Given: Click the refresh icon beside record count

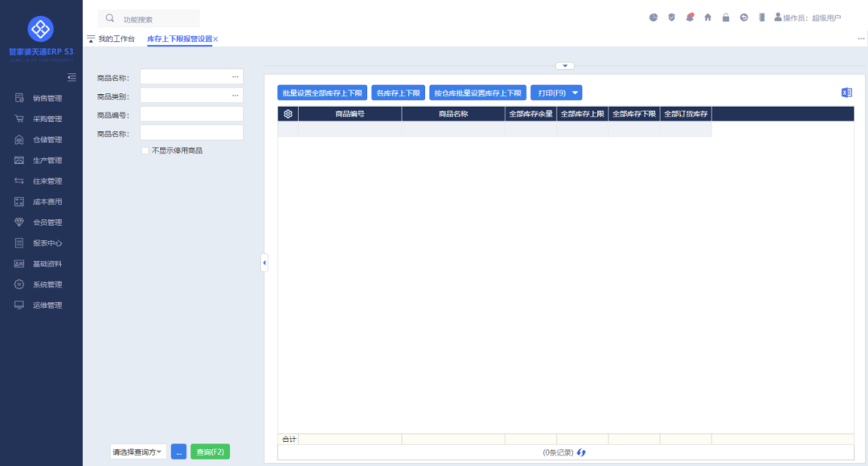Looking at the screenshot, I should 581,452.
